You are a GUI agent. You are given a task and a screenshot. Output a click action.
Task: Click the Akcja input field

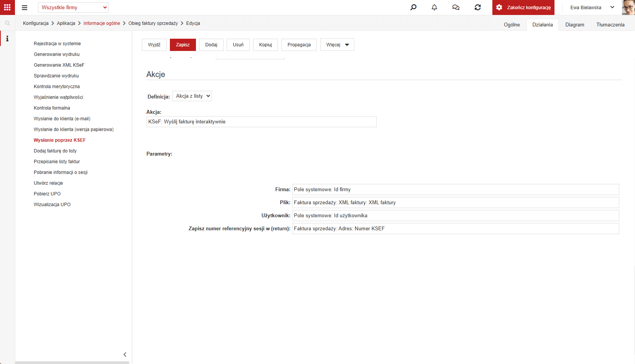262,122
